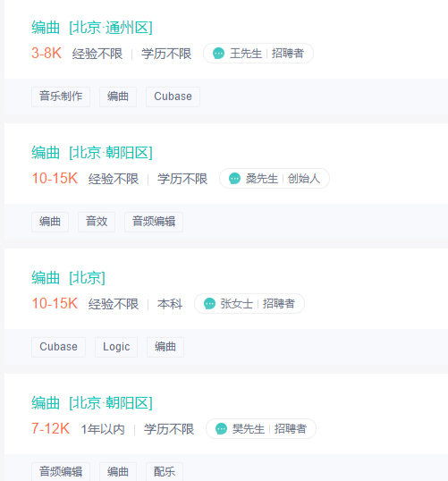This screenshot has height=481, width=448.
Task: Click Logic tag
Action: tap(116, 347)
